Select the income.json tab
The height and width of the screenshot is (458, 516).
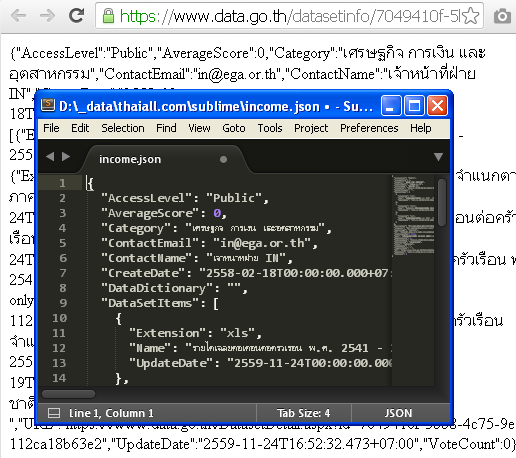coord(130,159)
